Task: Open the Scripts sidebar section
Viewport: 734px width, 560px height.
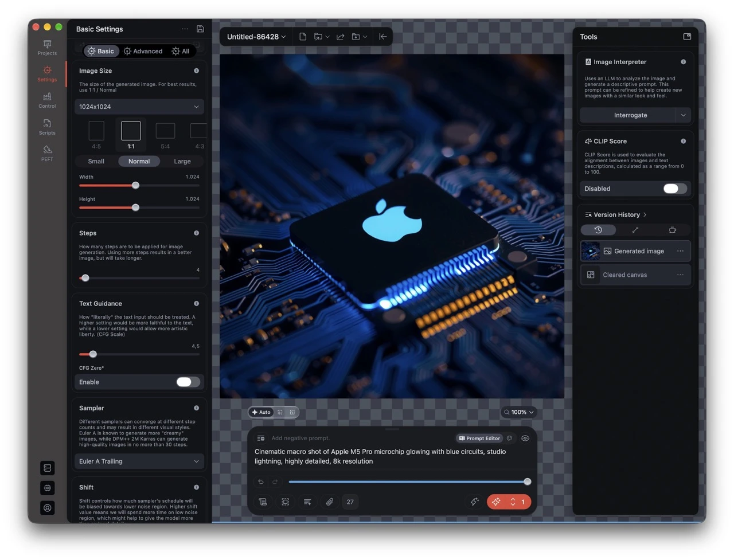Action: 47,127
